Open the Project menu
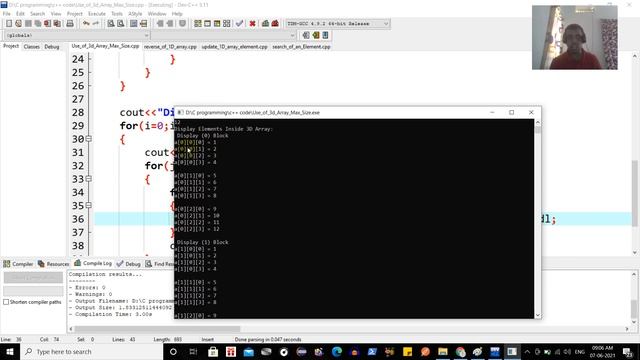The image size is (640, 360). point(75,13)
